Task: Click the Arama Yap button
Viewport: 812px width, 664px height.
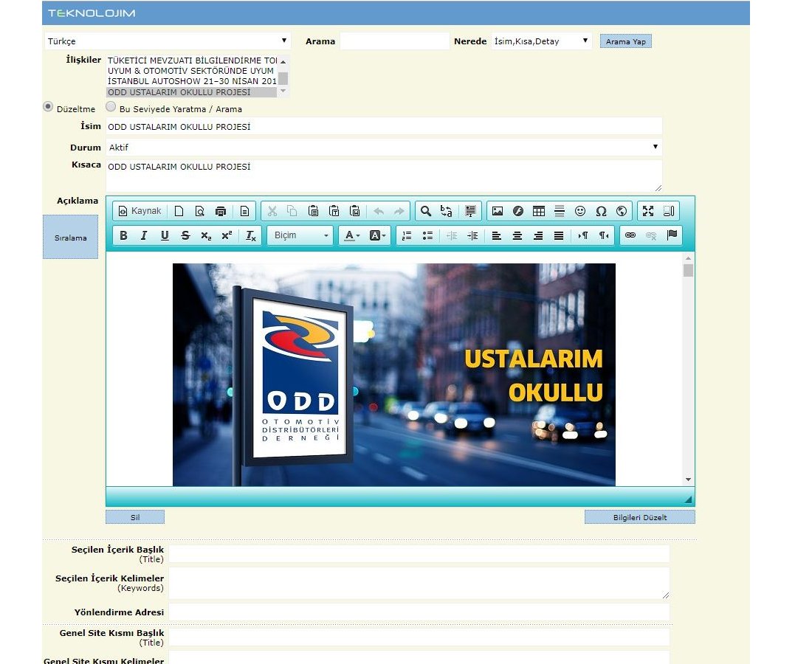Action: [x=625, y=41]
